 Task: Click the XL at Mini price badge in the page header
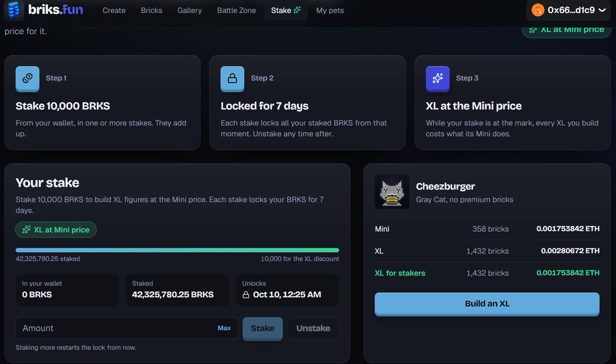(x=567, y=29)
